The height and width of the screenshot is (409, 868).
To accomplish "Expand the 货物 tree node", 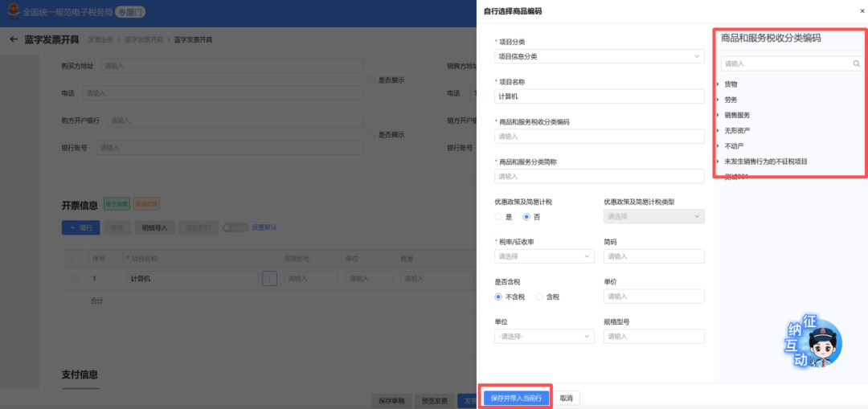I will pyautogui.click(x=718, y=84).
